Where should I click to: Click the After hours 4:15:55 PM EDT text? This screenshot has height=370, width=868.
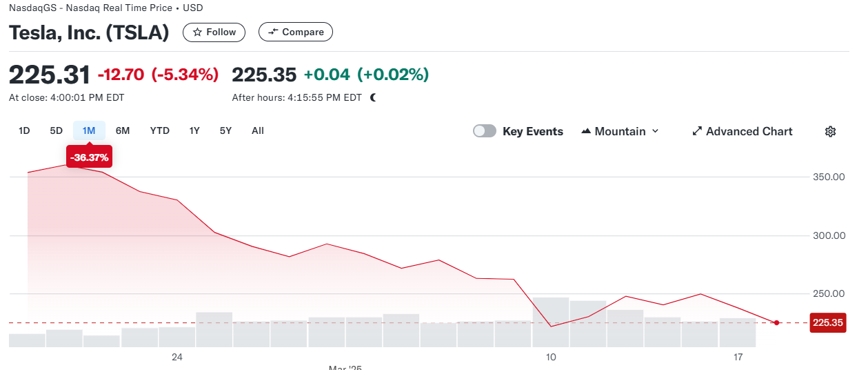tap(297, 98)
